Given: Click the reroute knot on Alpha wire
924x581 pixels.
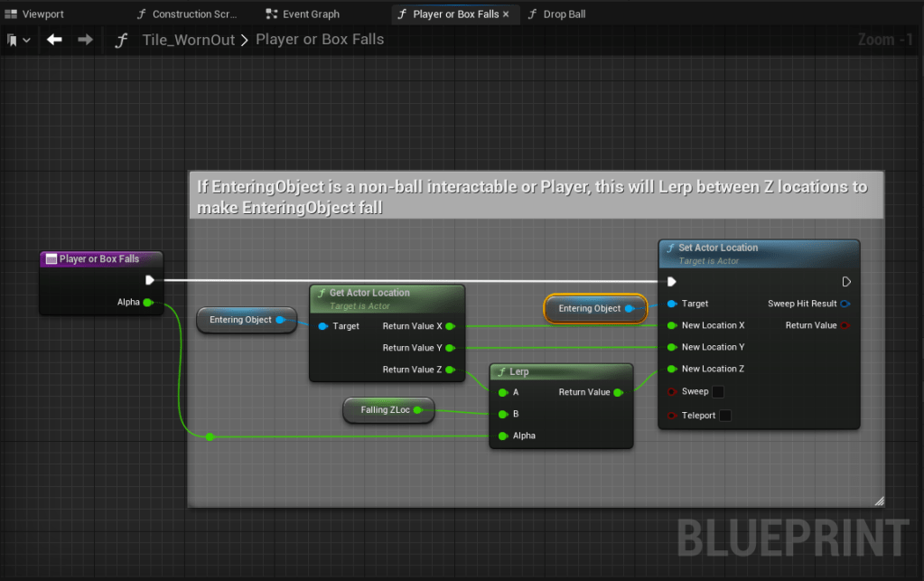Looking at the screenshot, I should click(x=210, y=436).
